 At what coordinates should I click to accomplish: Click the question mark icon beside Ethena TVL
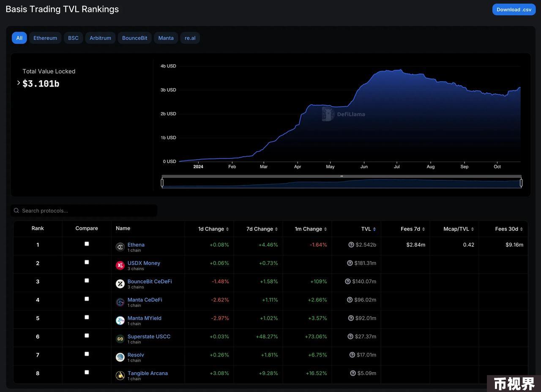[351, 245]
